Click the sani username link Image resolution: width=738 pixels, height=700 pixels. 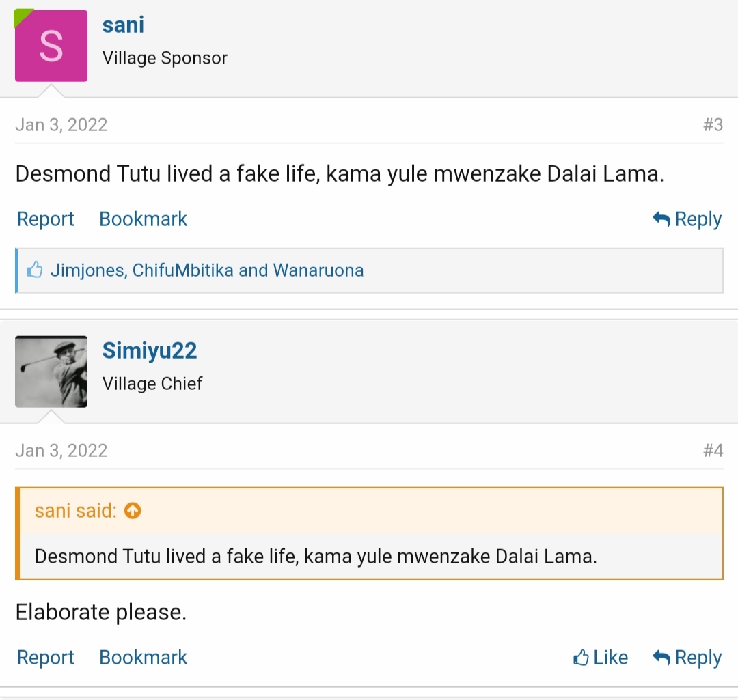tap(123, 25)
